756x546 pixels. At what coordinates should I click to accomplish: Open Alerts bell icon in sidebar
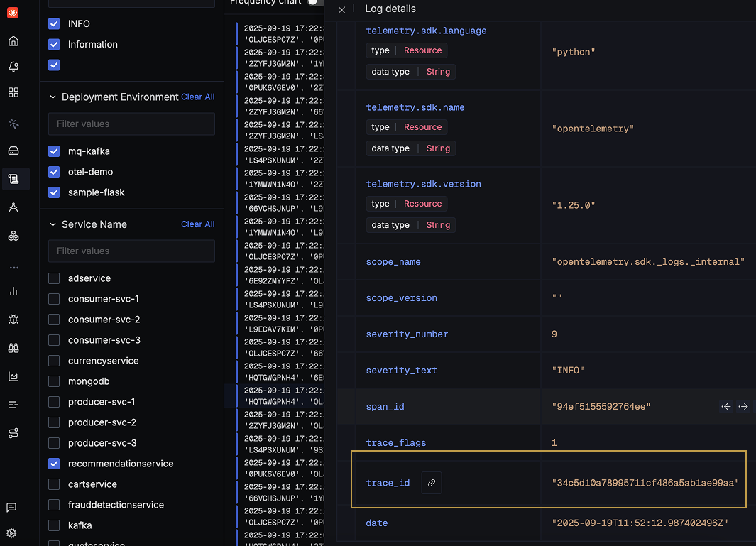(x=13, y=67)
